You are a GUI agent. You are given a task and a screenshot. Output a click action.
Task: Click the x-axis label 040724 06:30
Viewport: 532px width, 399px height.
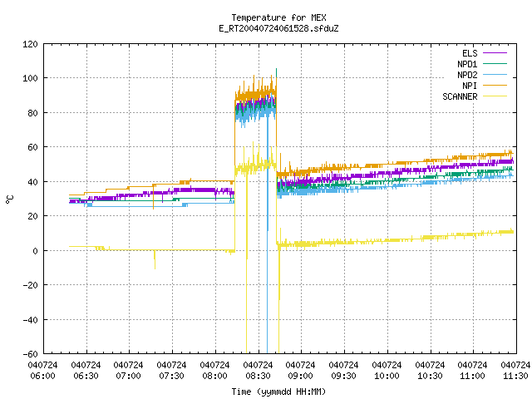click(x=86, y=371)
